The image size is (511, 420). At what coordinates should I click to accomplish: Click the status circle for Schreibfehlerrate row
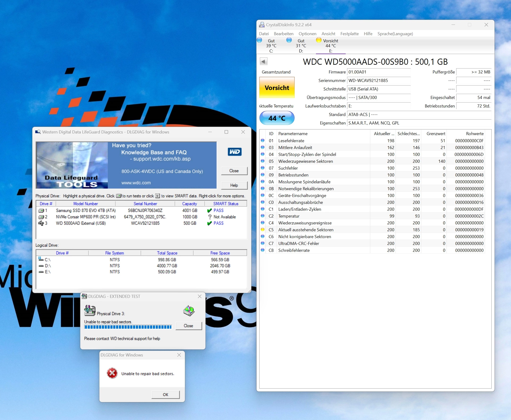click(x=263, y=250)
